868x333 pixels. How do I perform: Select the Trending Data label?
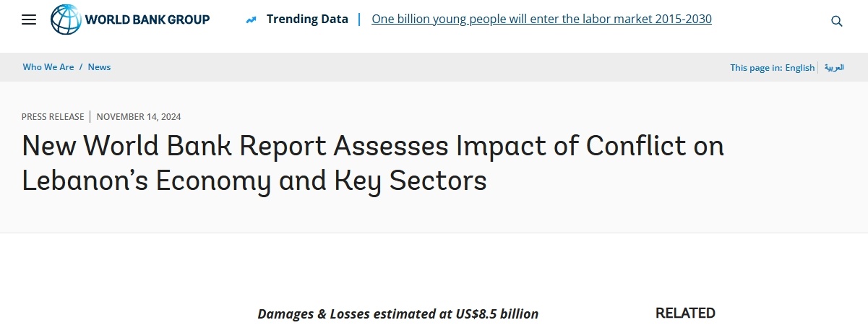(307, 19)
